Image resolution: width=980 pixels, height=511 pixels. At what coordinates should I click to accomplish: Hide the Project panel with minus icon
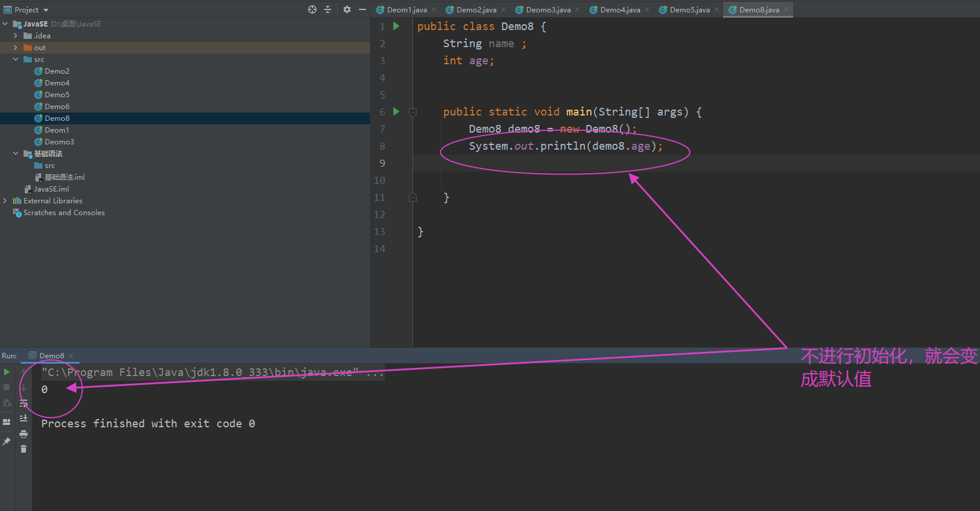click(362, 9)
